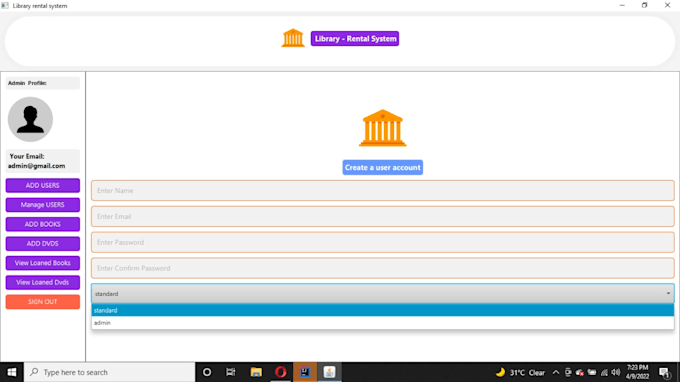Open the ADD USERS page
Screen dimensions: 680x382
(x=42, y=185)
